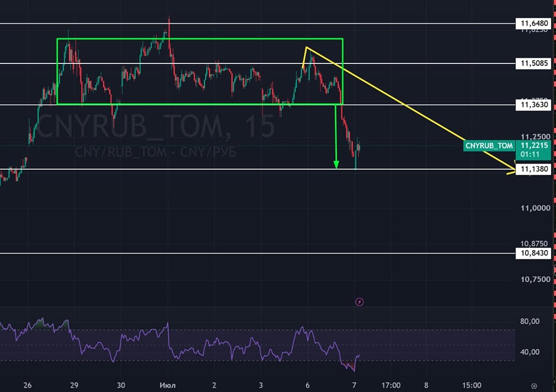Viewport: 556px width, 392px height.
Task: Select the 11,1380 support level label
Action: (534, 169)
